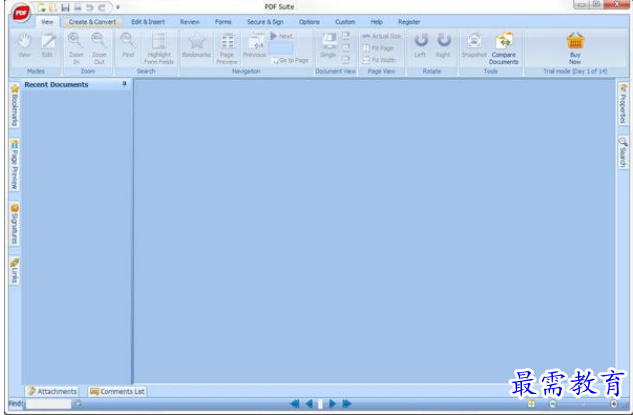Click the page layout icon in status bar

click(532, 404)
